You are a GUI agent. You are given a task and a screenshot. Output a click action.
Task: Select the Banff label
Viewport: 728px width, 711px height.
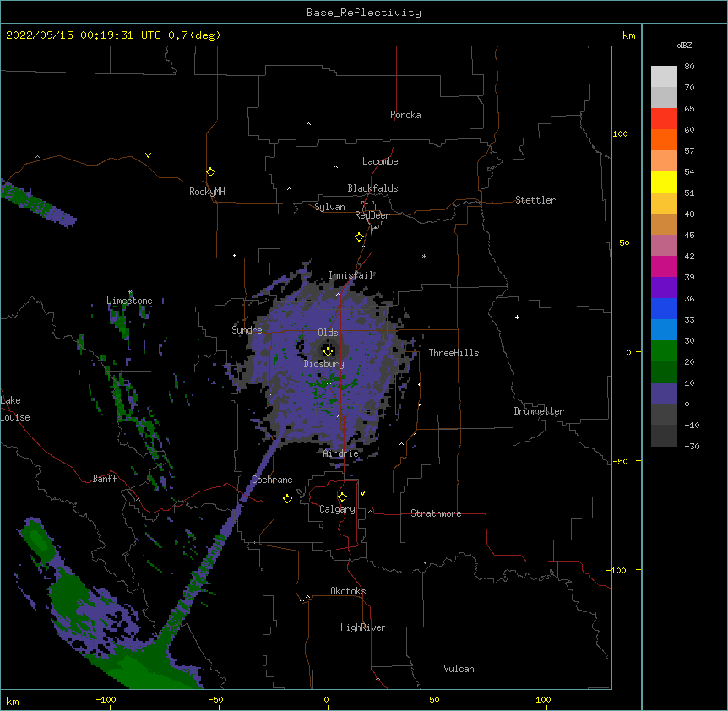click(105, 479)
